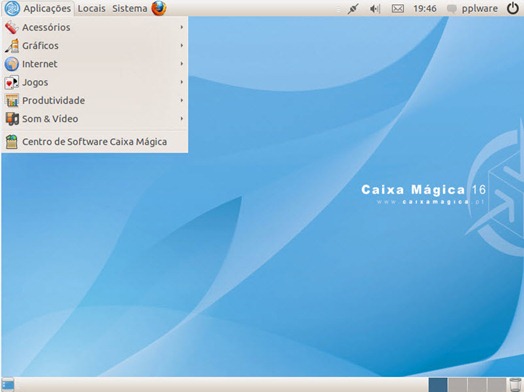Open the network connection indicator
524x392 pixels.
(353, 9)
